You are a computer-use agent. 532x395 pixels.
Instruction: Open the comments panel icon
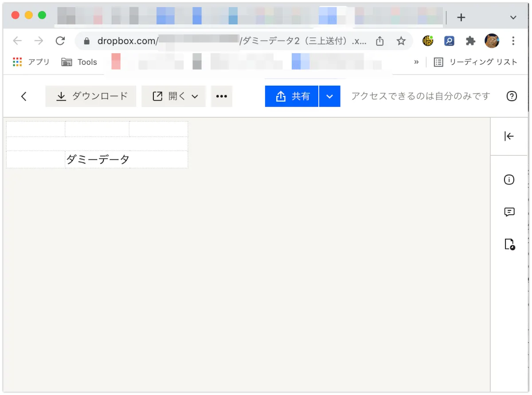point(509,212)
